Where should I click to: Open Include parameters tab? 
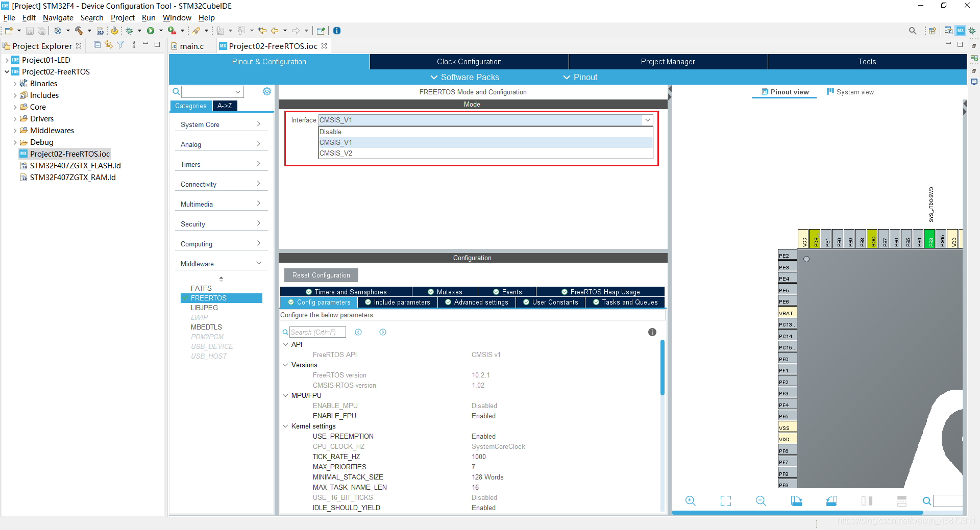[398, 302]
